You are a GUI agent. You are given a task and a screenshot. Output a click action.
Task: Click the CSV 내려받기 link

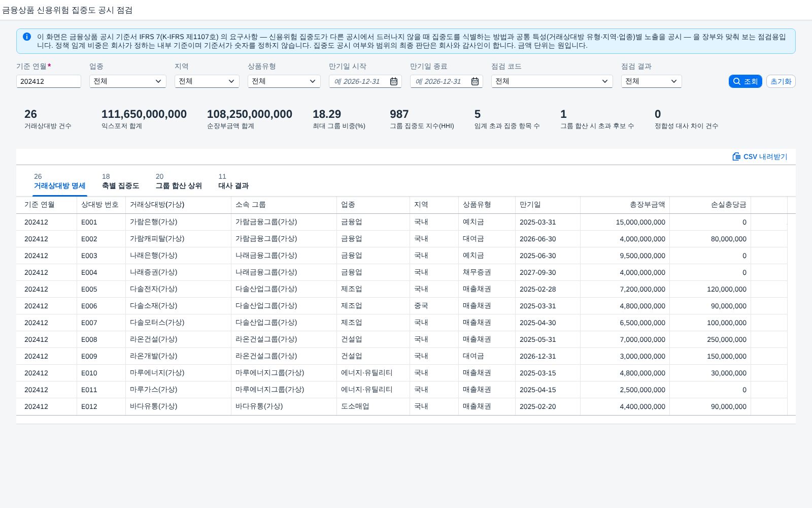click(760, 156)
